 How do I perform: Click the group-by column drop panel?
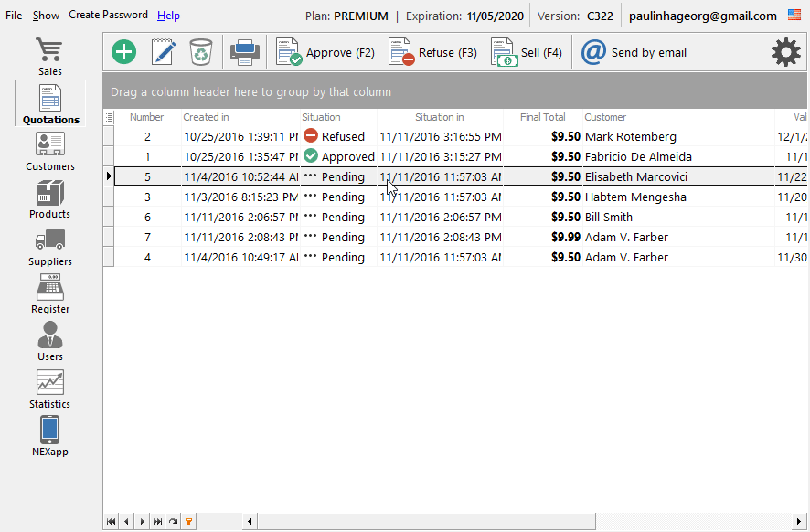[454, 91]
